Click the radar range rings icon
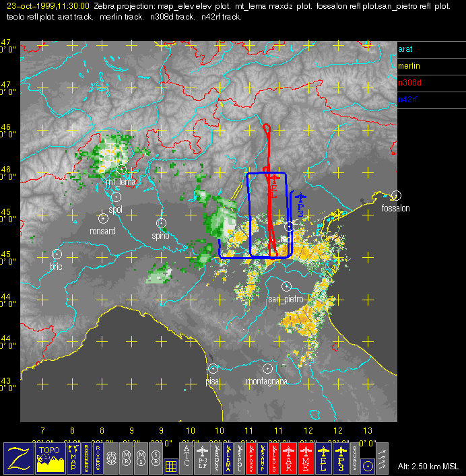This screenshot has height=476, width=466. [x=111, y=458]
